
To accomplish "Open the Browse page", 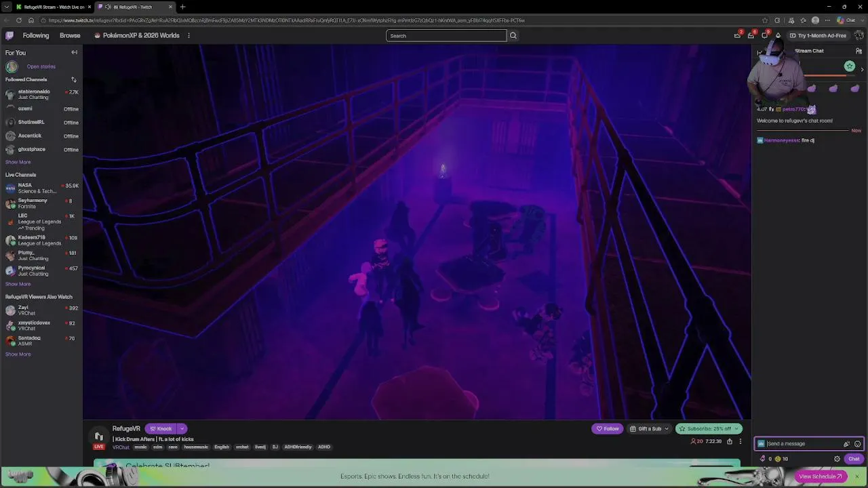I will tap(70, 35).
